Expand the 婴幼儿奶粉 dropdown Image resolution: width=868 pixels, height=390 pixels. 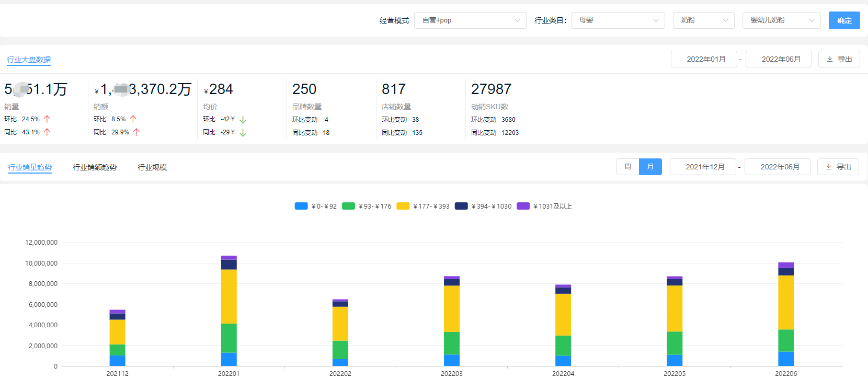(781, 20)
